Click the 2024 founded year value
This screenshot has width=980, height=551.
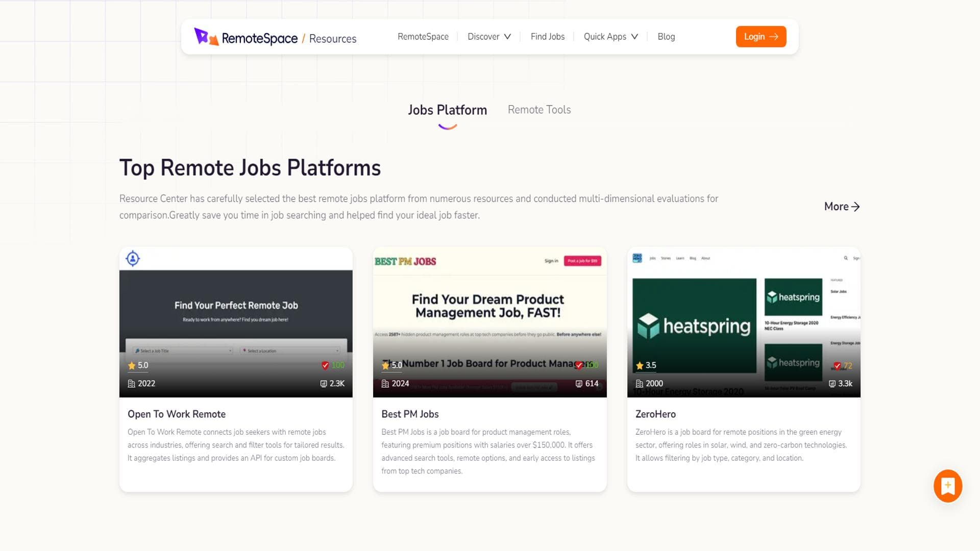(400, 384)
